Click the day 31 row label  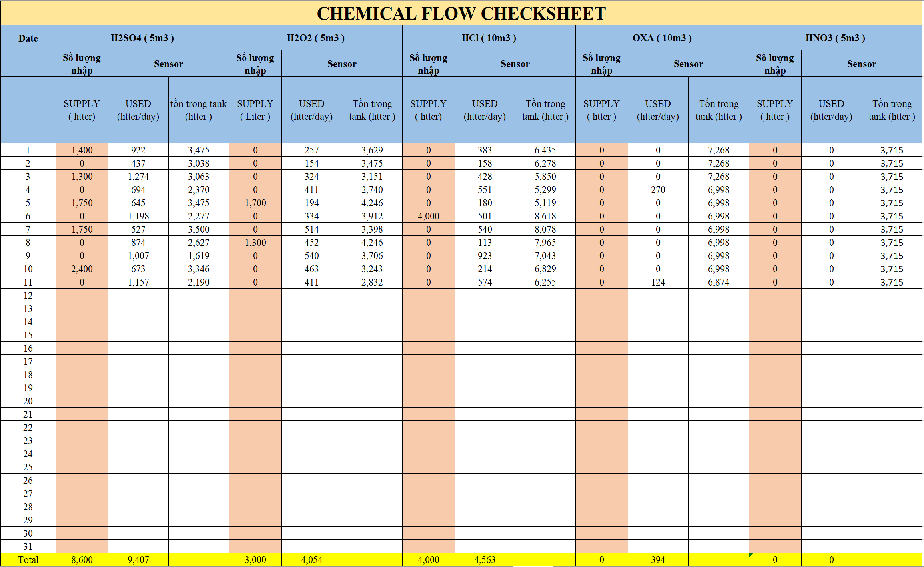tap(28, 547)
